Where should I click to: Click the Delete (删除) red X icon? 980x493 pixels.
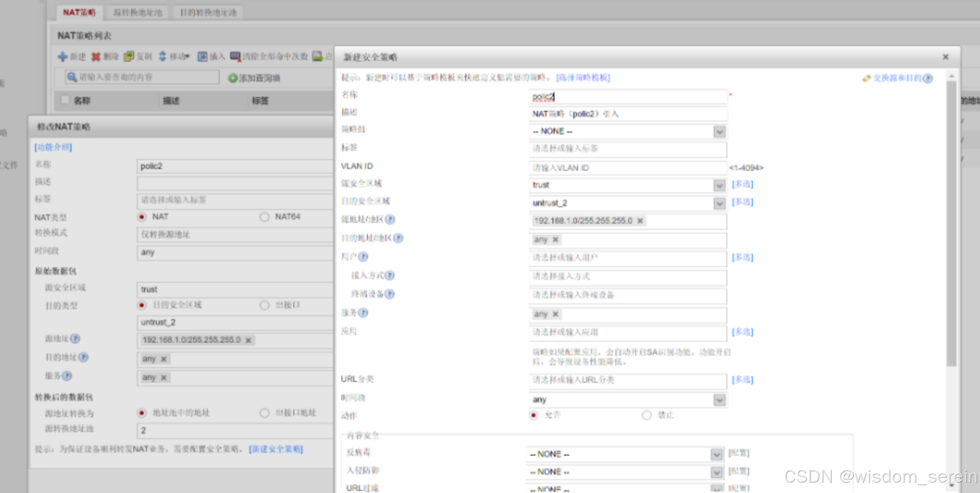coord(96,56)
